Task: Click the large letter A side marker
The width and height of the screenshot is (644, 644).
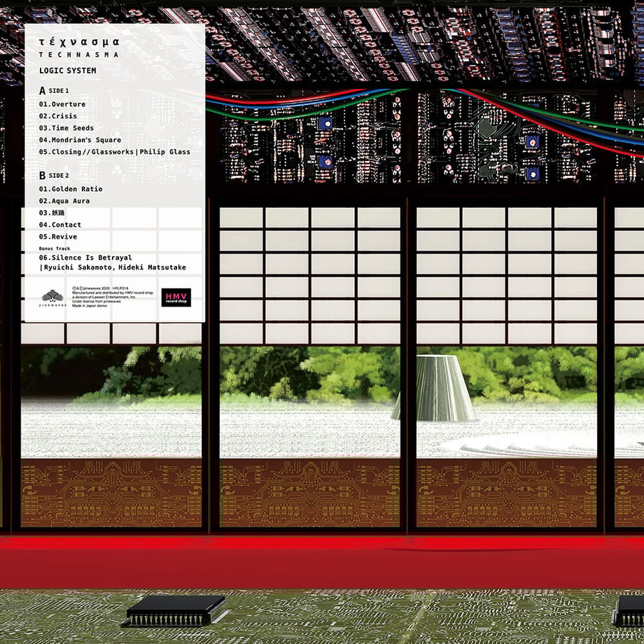Action: tap(42, 90)
